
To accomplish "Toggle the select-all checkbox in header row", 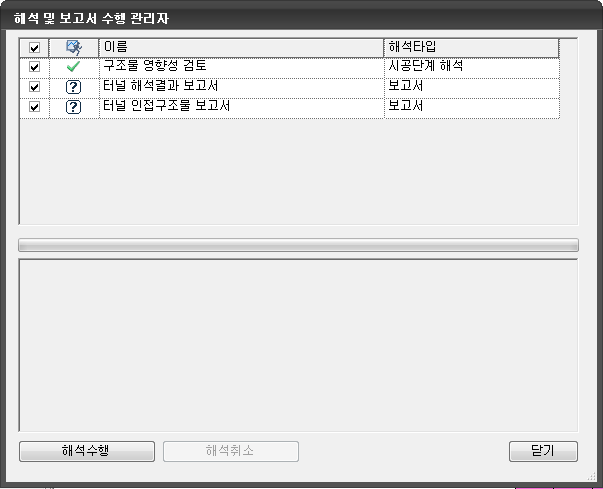I will click(x=35, y=48).
